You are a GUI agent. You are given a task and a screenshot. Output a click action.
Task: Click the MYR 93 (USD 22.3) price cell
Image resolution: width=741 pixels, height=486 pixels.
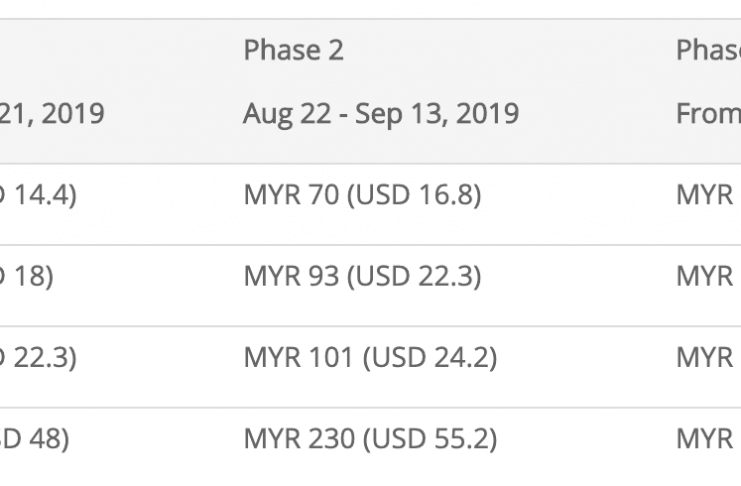pos(362,276)
